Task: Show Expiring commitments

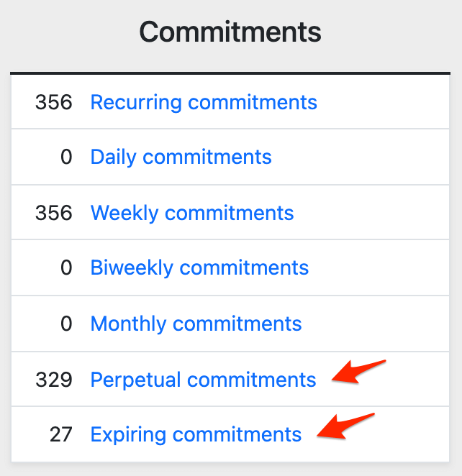Action: tap(196, 434)
